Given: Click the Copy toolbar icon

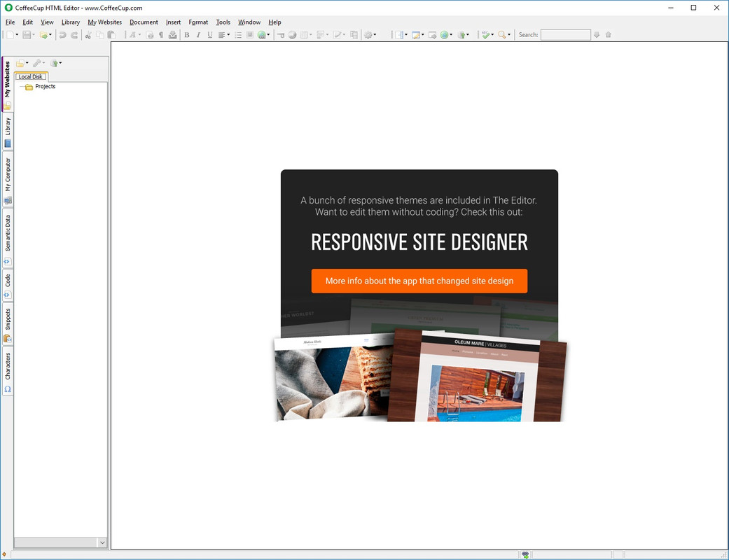Looking at the screenshot, I should tap(100, 35).
